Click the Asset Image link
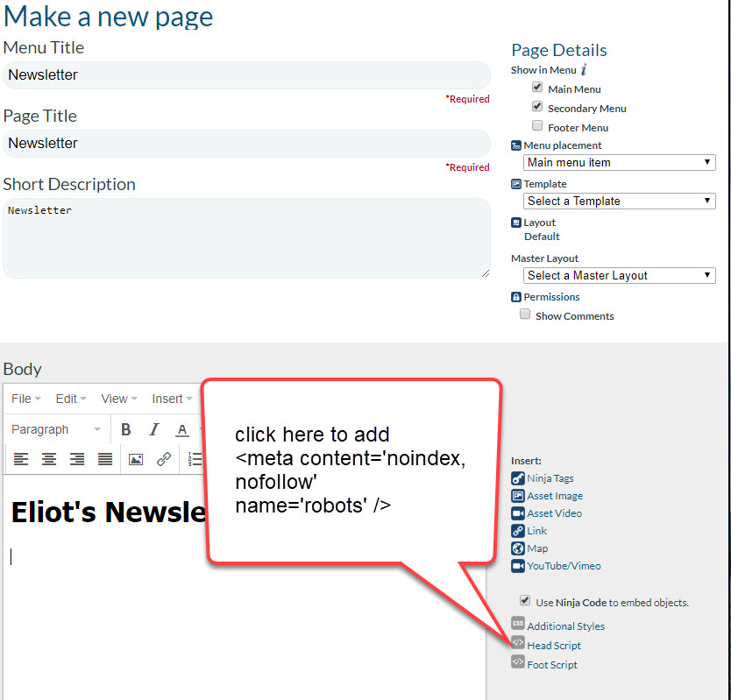The height and width of the screenshot is (700, 731). coord(555,496)
